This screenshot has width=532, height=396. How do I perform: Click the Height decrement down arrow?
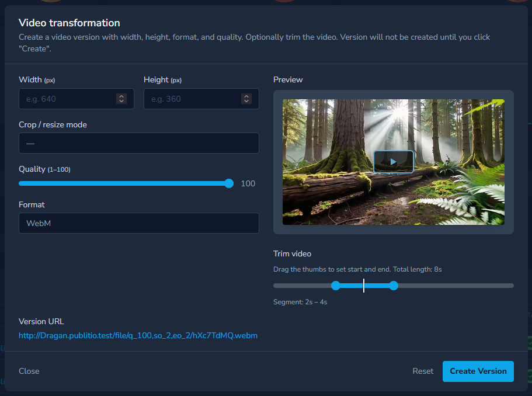[246, 102]
